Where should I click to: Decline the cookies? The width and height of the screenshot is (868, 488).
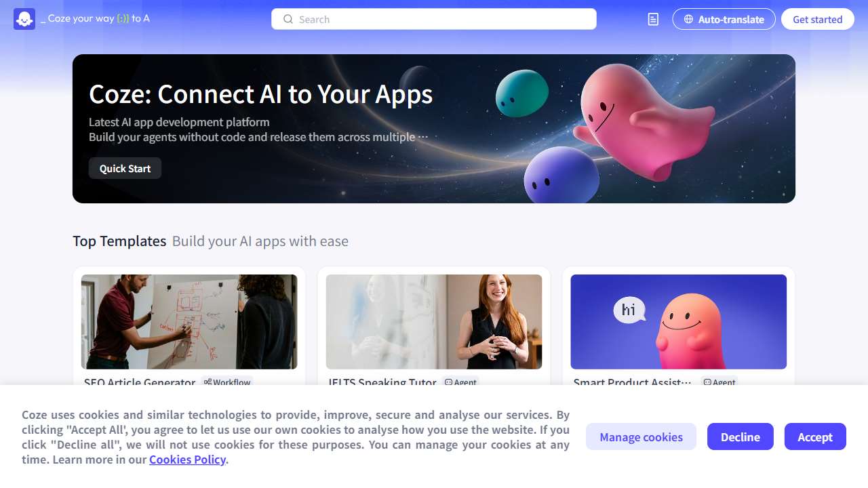point(741,436)
